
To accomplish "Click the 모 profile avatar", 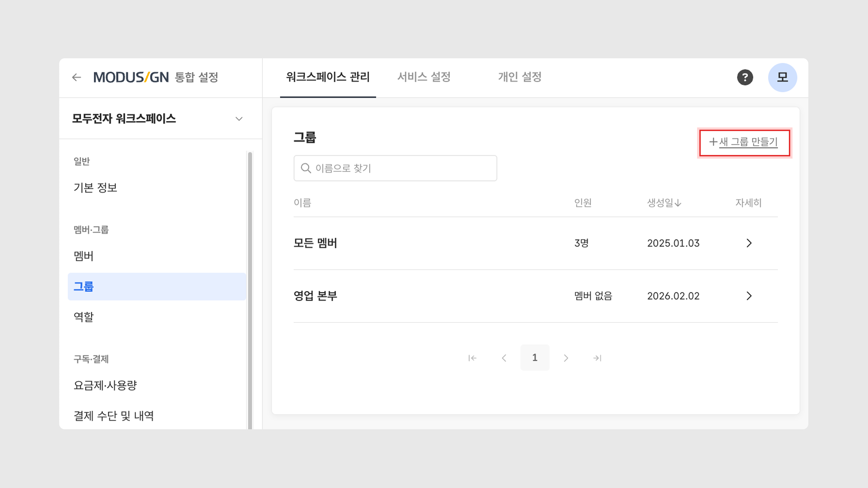I will (x=782, y=77).
